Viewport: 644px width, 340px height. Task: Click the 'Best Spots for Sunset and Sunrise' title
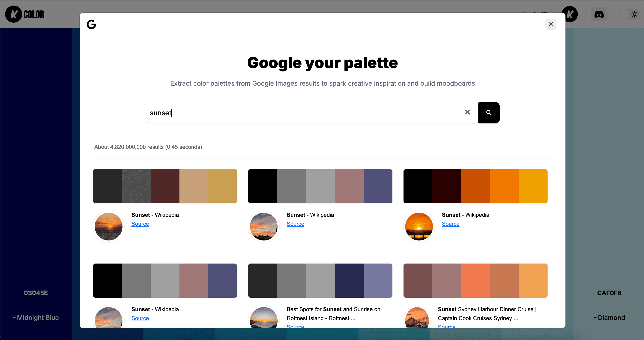tap(334, 314)
